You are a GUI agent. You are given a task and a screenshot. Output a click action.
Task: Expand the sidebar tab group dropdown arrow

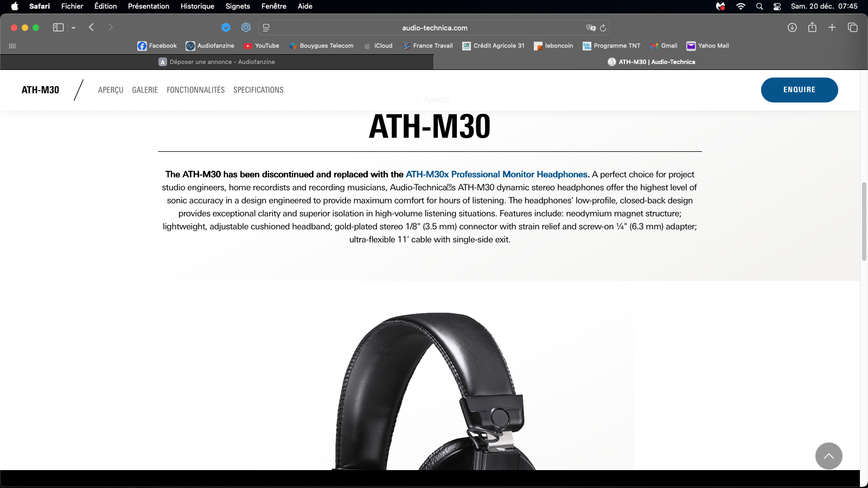73,28
